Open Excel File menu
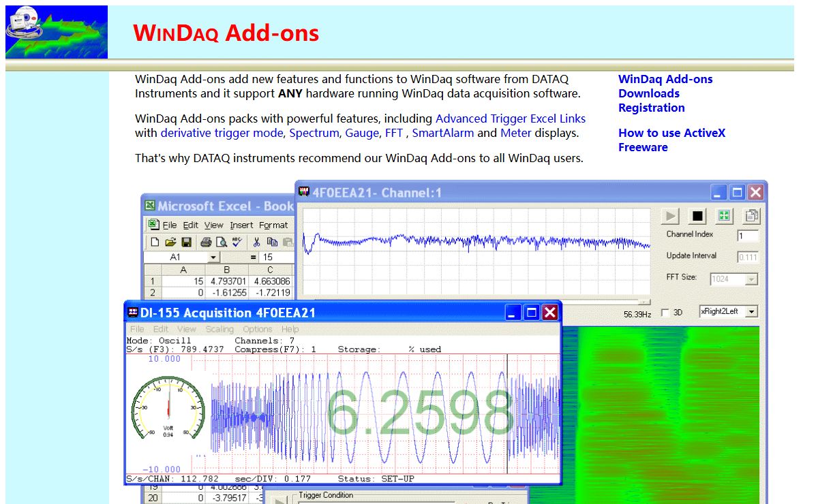 pyautogui.click(x=169, y=225)
